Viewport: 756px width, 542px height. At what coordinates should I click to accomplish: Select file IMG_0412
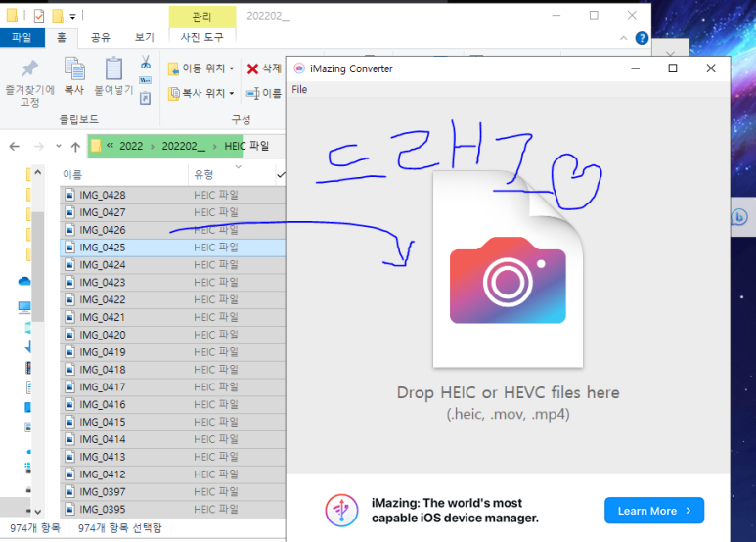coord(173,474)
